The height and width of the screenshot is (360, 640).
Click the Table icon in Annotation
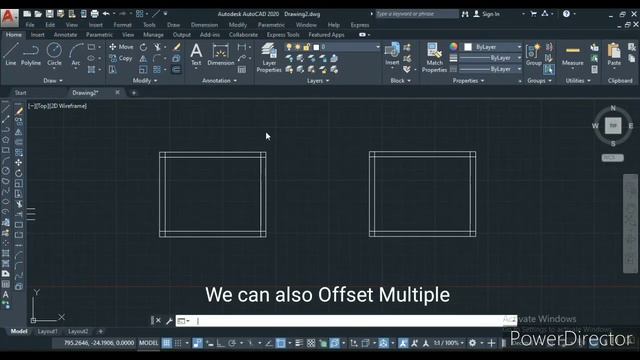[x=242, y=70]
